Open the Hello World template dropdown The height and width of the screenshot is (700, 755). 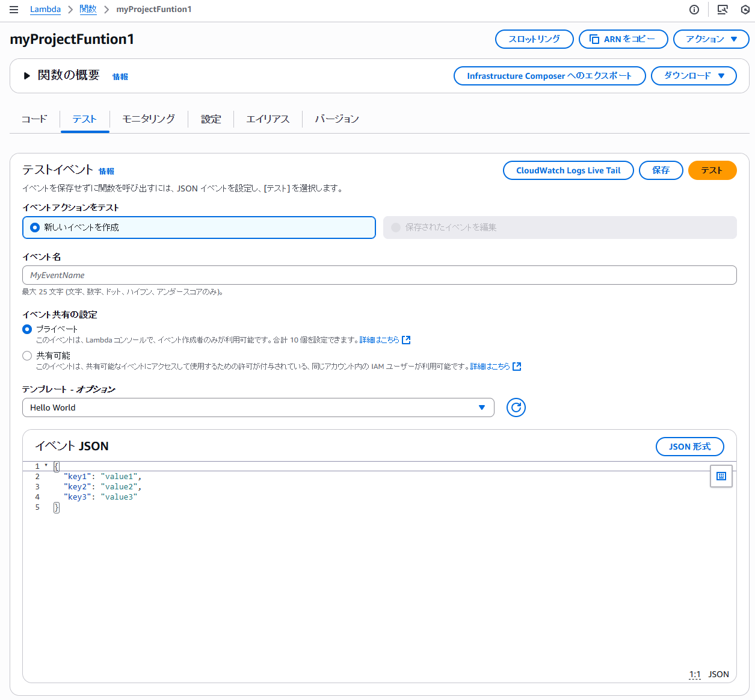(x=258, y=407)
